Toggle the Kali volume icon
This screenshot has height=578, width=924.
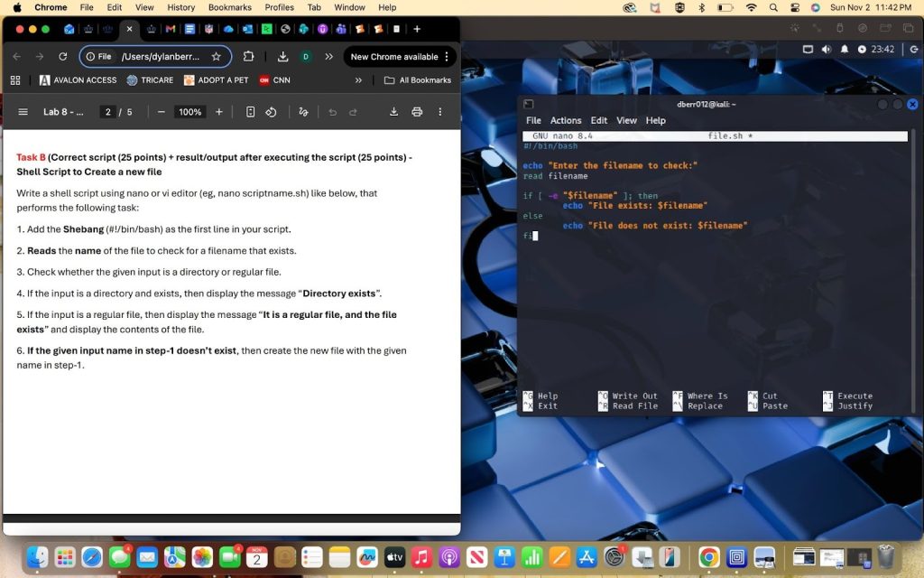827,49
